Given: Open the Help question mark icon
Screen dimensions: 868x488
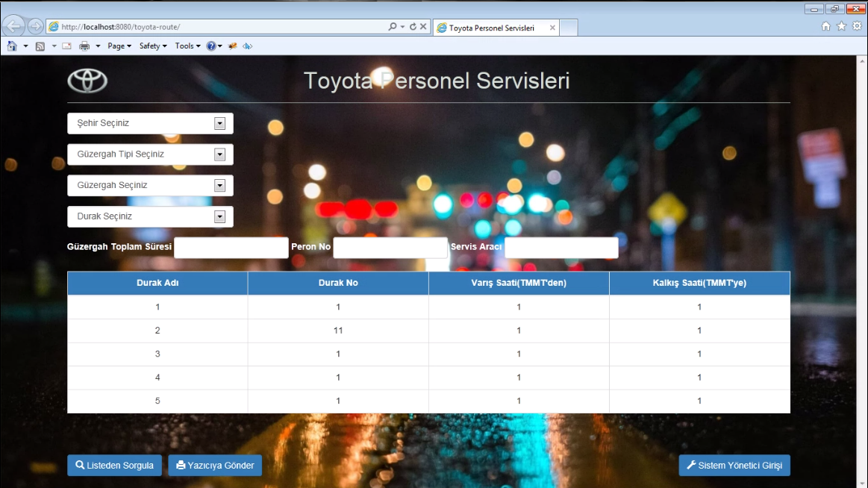Looking at the screenshot, I should click(x=211, y=46).
